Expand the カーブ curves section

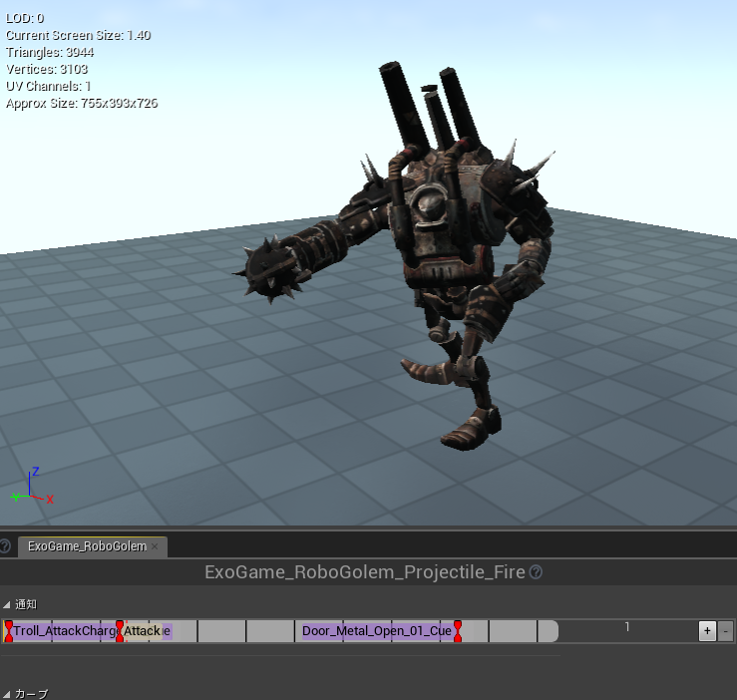(7, 694)
